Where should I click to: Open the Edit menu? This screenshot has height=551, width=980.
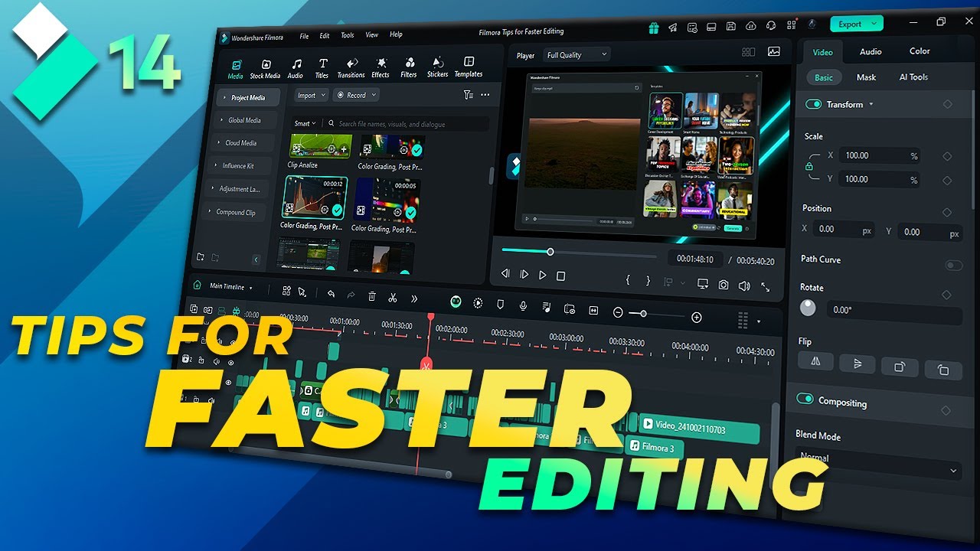325,36
